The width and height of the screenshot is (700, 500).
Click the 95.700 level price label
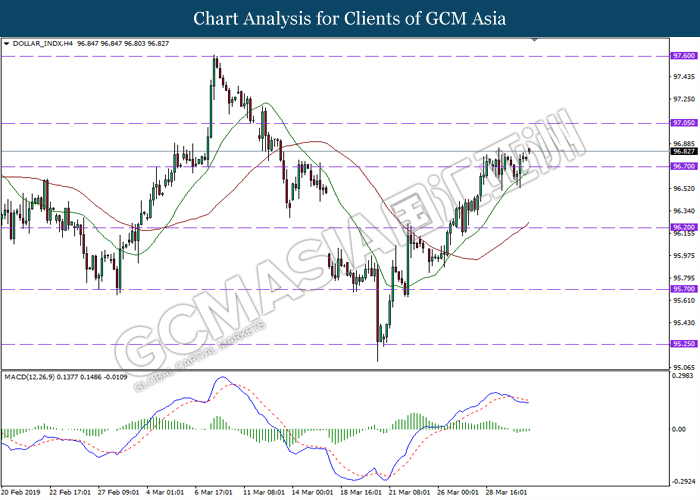684,289
